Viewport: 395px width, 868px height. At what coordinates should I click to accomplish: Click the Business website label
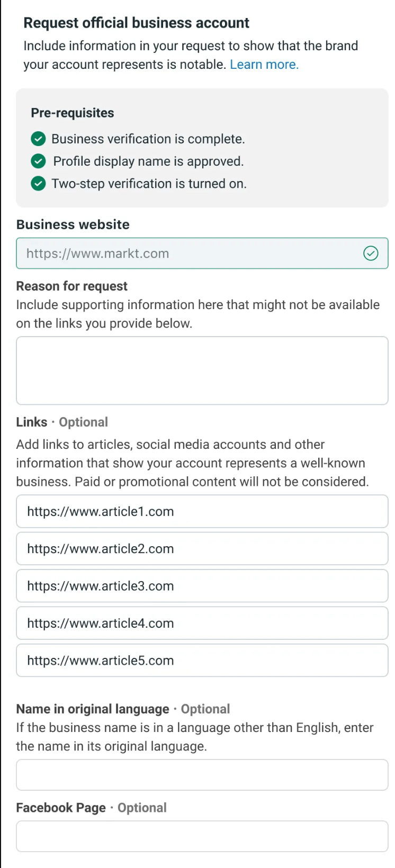[73, 224]
